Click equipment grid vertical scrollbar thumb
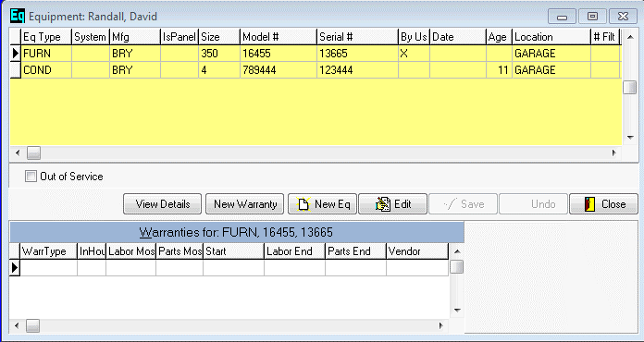Image resolution: width=644 pixels, height=342 pixels. click(629, 87)
